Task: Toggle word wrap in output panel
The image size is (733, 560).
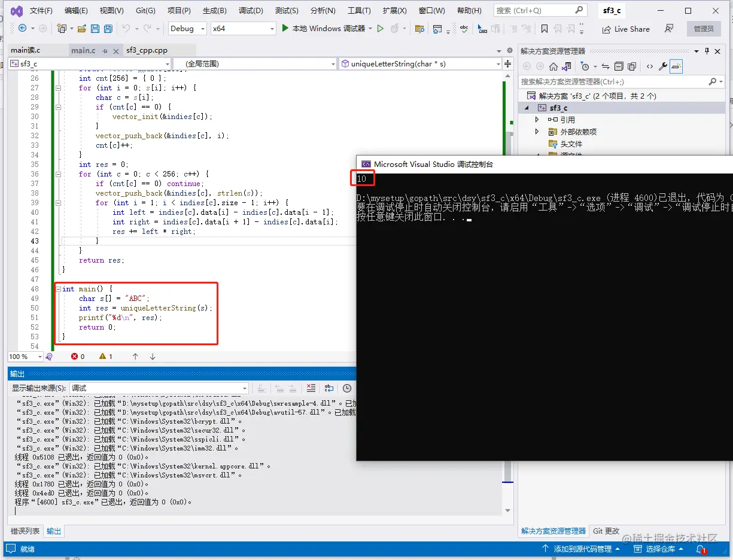Action: pos(329,388)
